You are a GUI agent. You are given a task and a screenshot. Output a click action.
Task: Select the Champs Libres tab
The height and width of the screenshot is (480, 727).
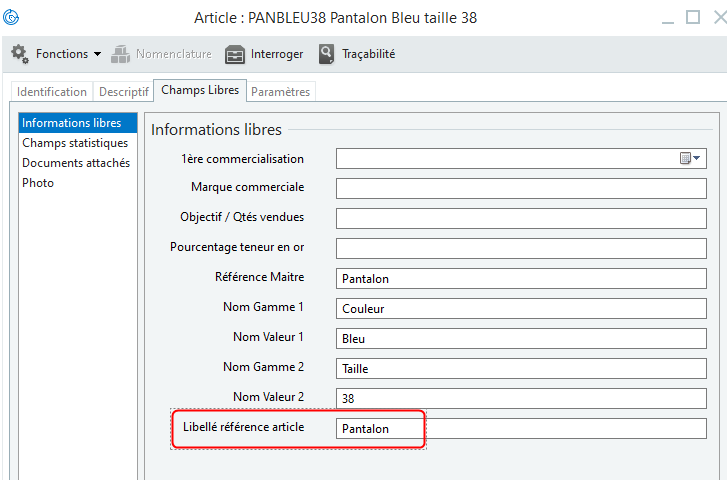point(200,90)
